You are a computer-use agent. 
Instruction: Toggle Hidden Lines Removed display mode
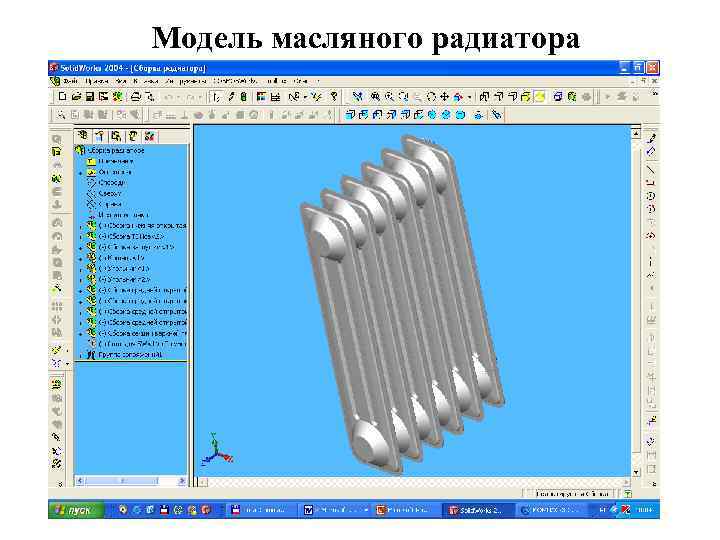point(512,97)
